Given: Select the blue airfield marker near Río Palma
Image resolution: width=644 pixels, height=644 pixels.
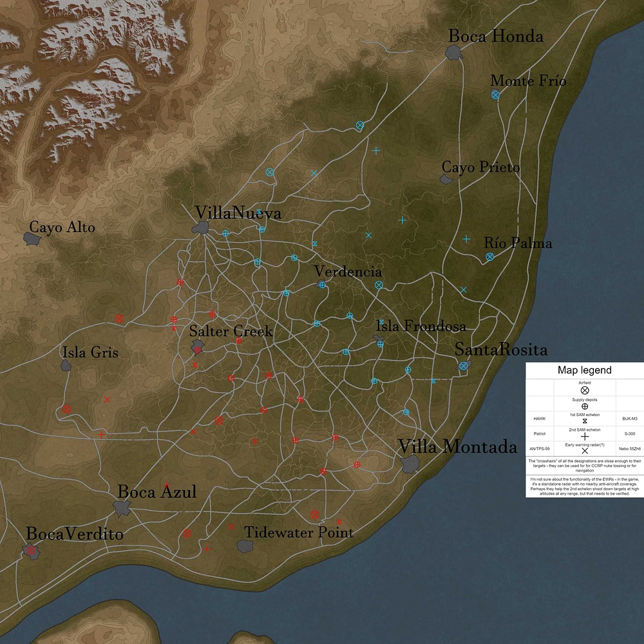Looking at the screenshot, I should [490, 256].
